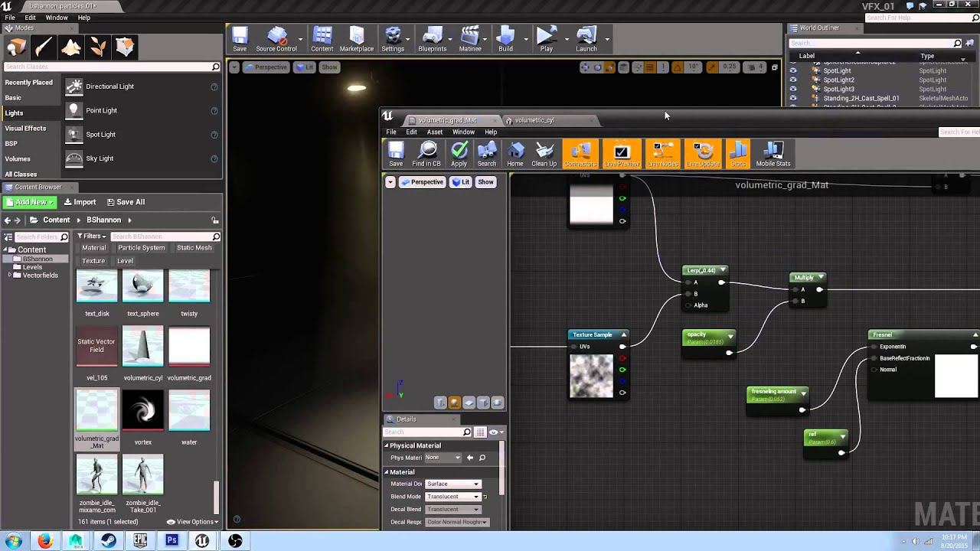Toggle Live Preview in material editor

click(622, 154)
